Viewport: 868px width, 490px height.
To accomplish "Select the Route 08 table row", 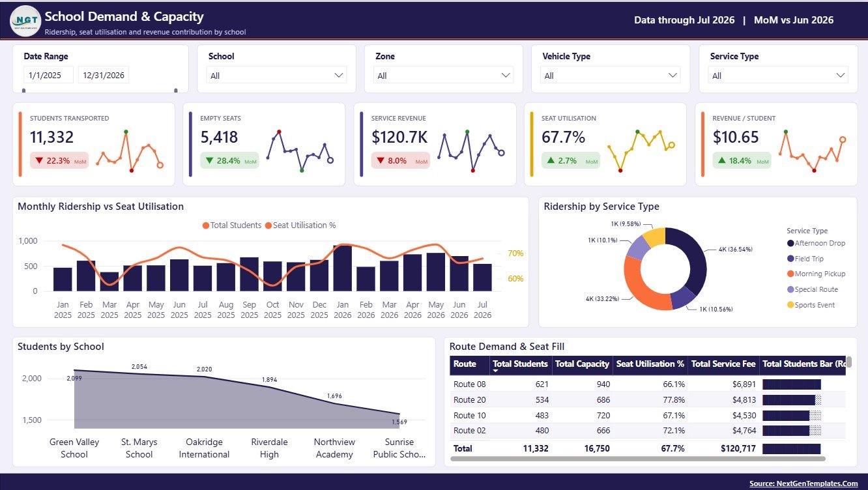I will pyautogui.click(x=648, y=384).
